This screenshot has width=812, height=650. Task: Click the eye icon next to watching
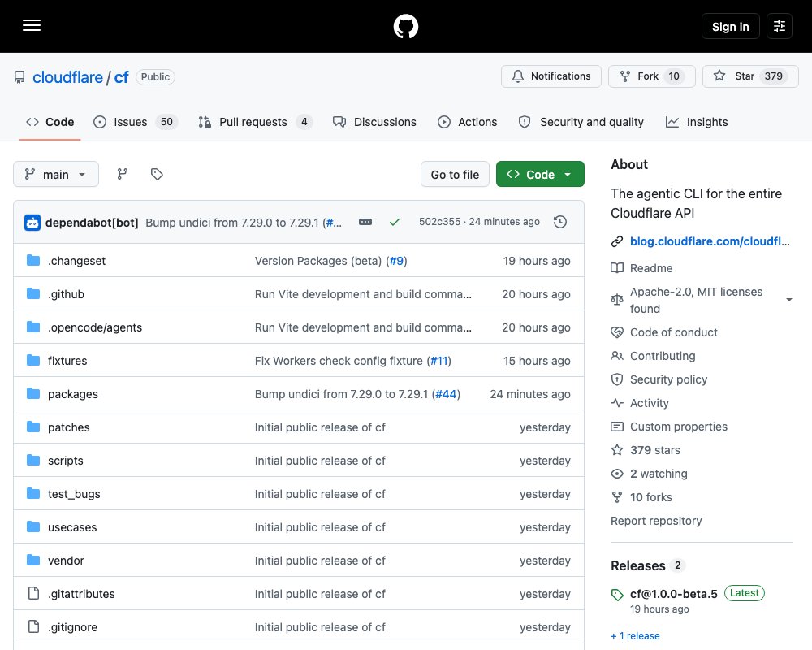coord(617,474)
